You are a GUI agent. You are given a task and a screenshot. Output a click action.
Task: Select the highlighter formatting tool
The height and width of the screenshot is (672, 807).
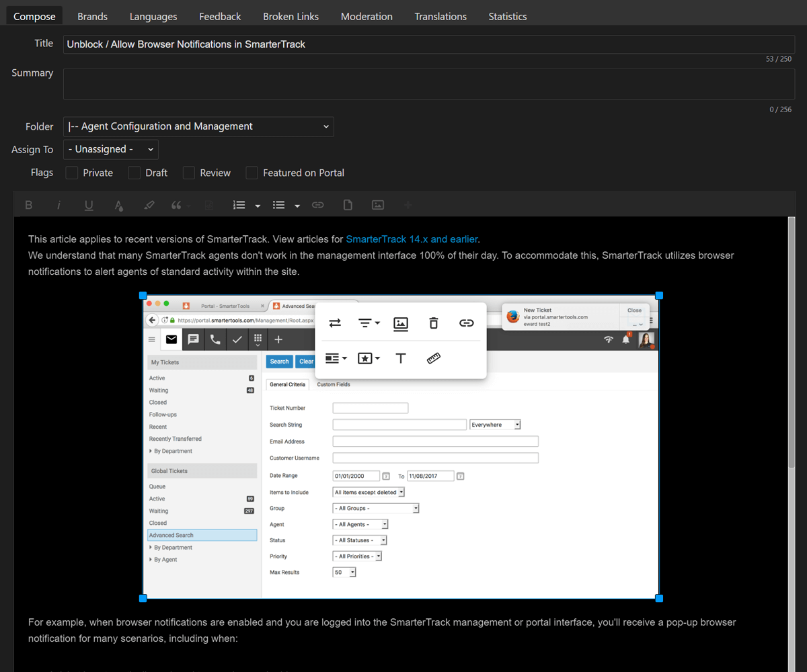149,205
